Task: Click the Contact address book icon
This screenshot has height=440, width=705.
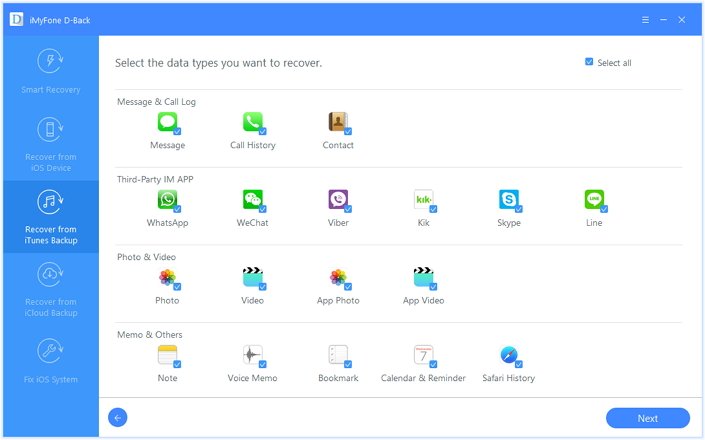Action: [x=338, y=122]
